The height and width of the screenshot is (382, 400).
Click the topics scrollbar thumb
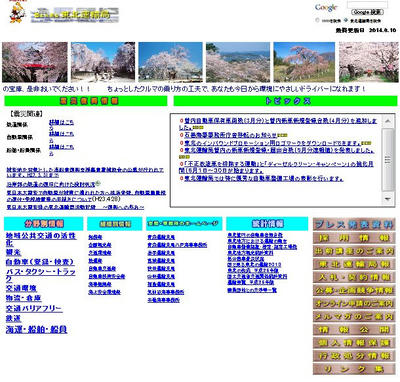pos(388,159)
